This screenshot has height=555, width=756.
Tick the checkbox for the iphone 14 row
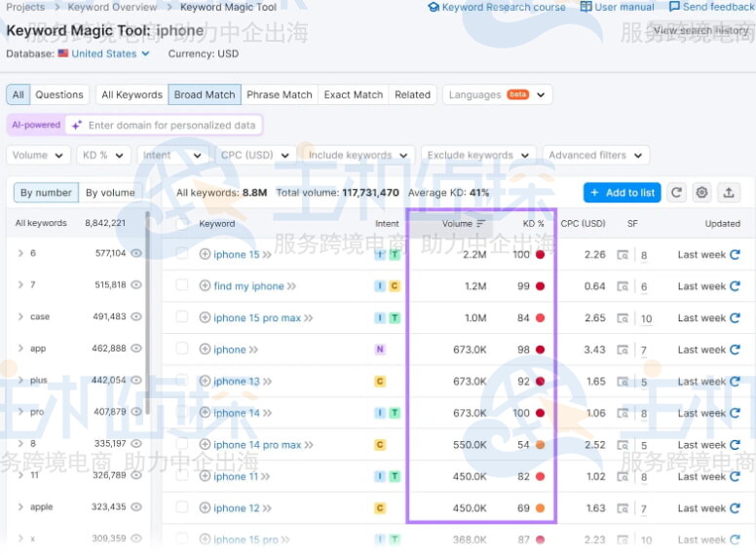point(182,413)
